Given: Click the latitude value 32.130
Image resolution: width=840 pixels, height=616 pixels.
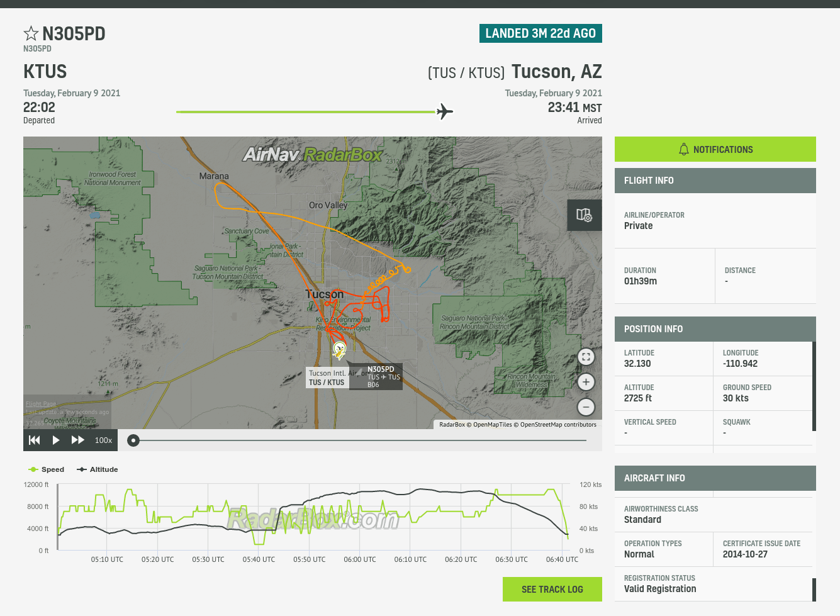Looking at the screenshot, I should tap(637, 364).
